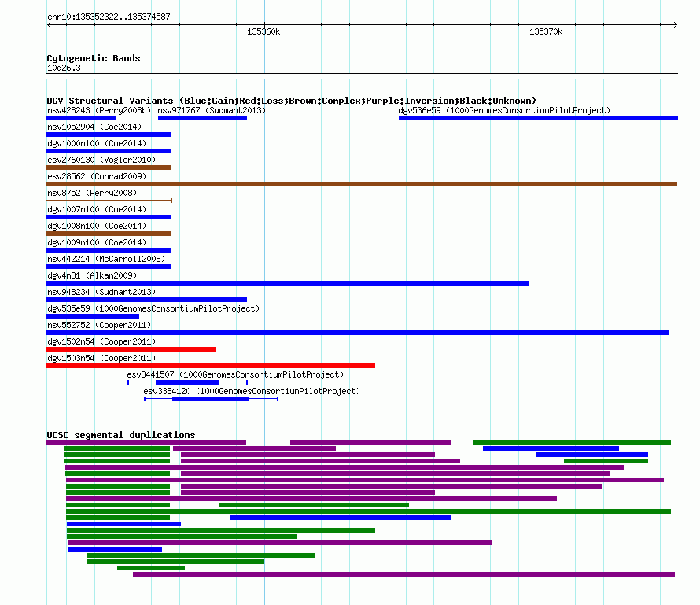Open nsv8752 (Perry2008) variant

[x=92, y=193]
